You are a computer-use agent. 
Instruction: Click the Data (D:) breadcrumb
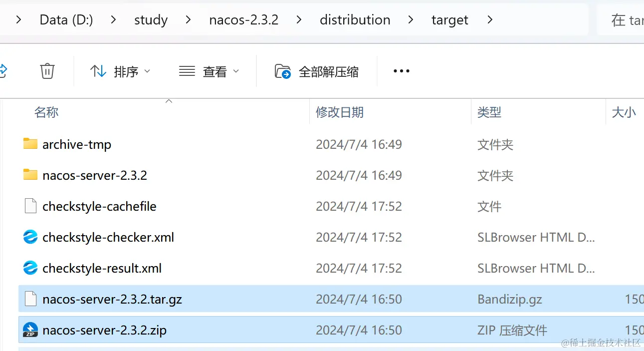click(x=66, y=20)
